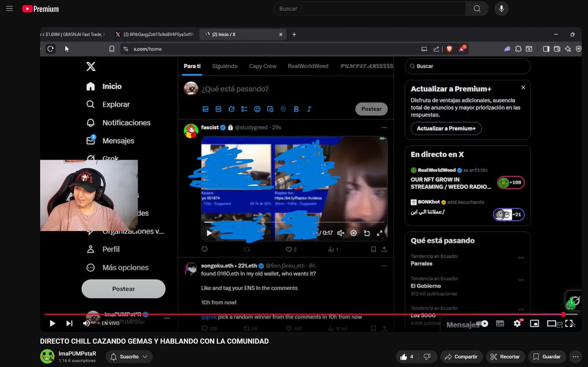Jump to live with EN VIVO indicator
Viewport: 588px width, 367px height.
click(x=110, y=323)
